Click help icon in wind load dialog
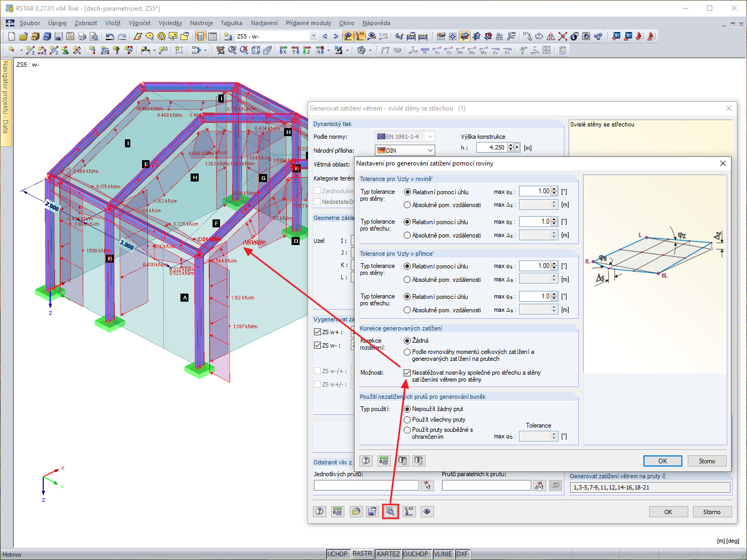 [319, 511]
